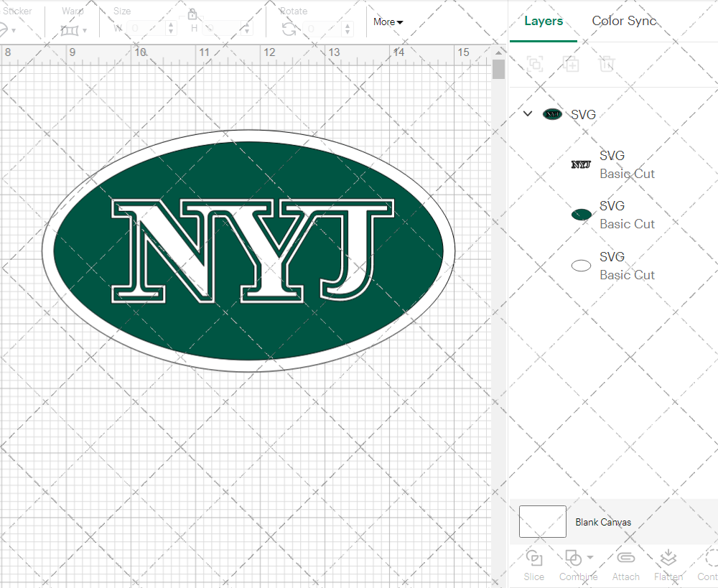Click the Delete layer trash icon
This screenshot has width=718, height=588.
tap(607, 64)
